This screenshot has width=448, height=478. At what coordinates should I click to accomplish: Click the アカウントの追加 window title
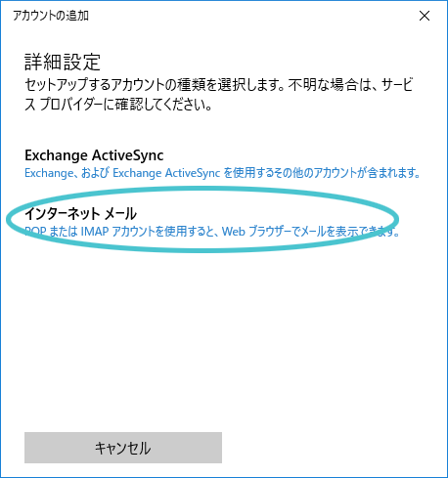pyautogui.click(x=51, y=16)
